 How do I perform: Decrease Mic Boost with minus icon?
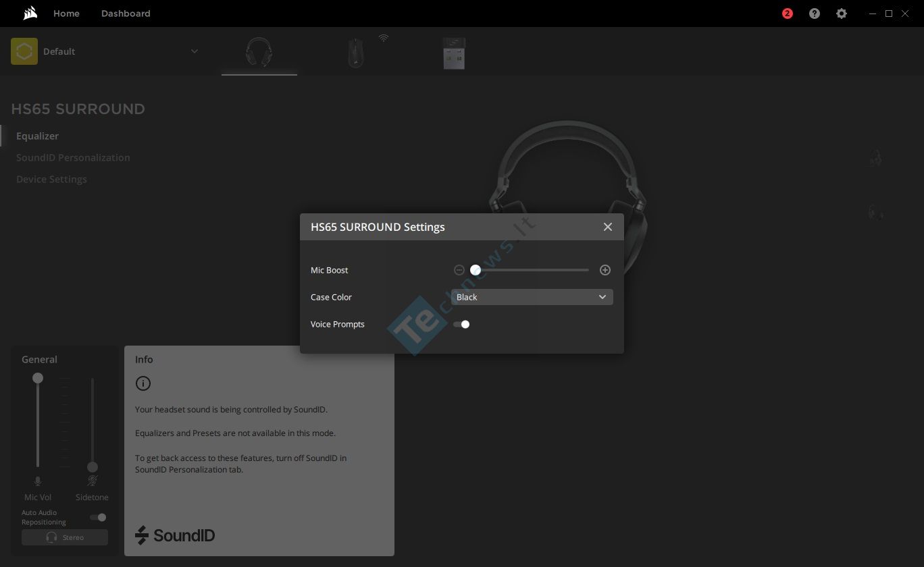[x=459, y=270]
